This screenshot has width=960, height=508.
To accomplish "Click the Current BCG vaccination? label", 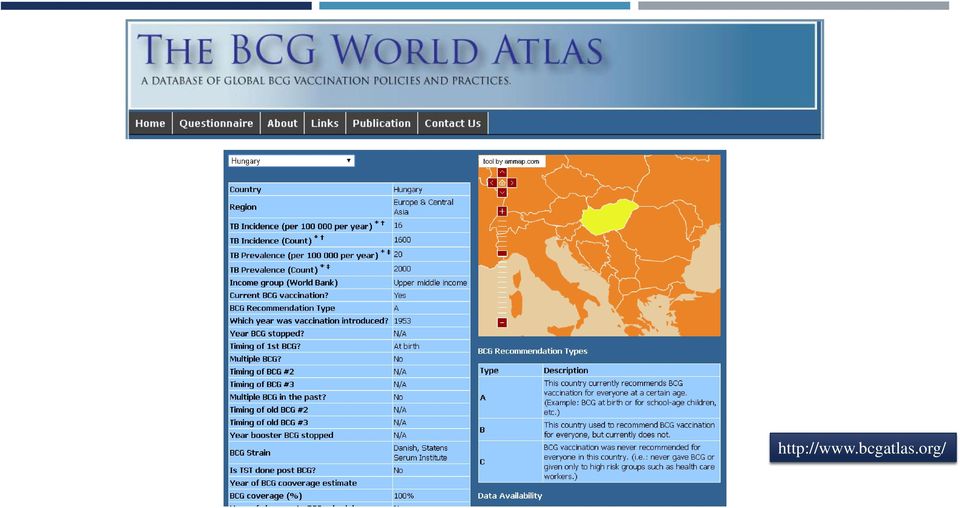I will pos(279,295).
